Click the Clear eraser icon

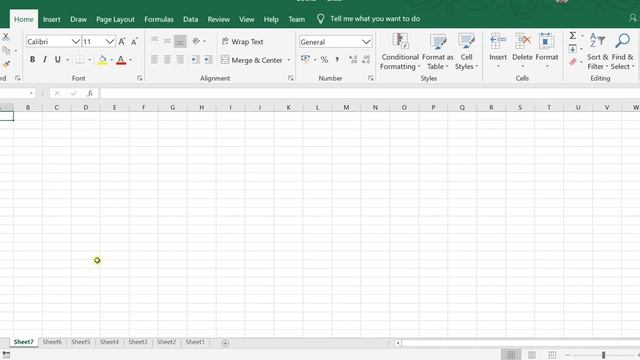tap(573, 62)
